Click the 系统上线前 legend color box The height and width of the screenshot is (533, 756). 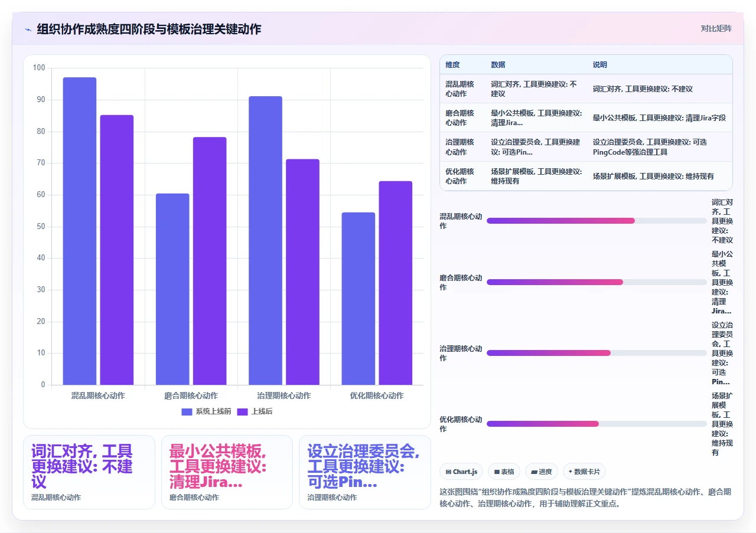[x=187, y=411]
